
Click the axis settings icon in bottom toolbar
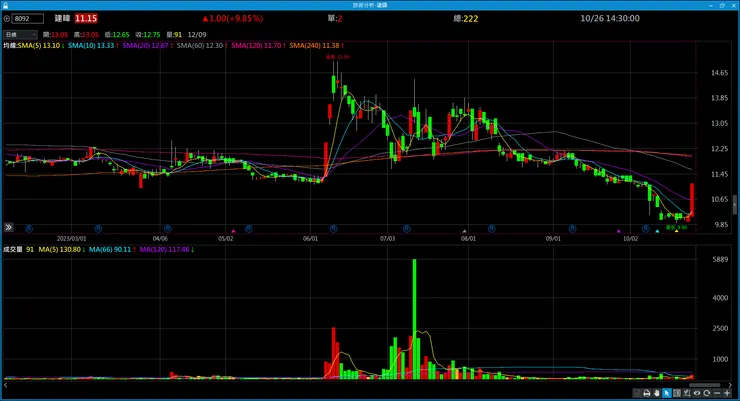(x=687, y=393)
